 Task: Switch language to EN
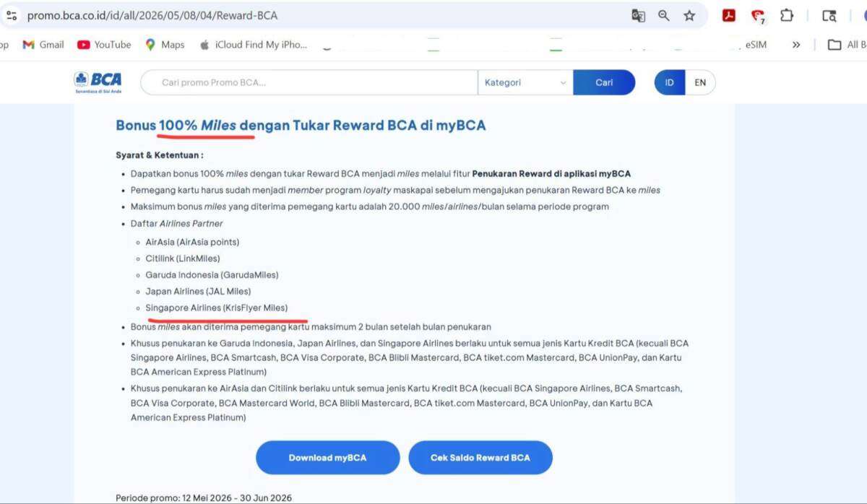click(x=700, y=82)
